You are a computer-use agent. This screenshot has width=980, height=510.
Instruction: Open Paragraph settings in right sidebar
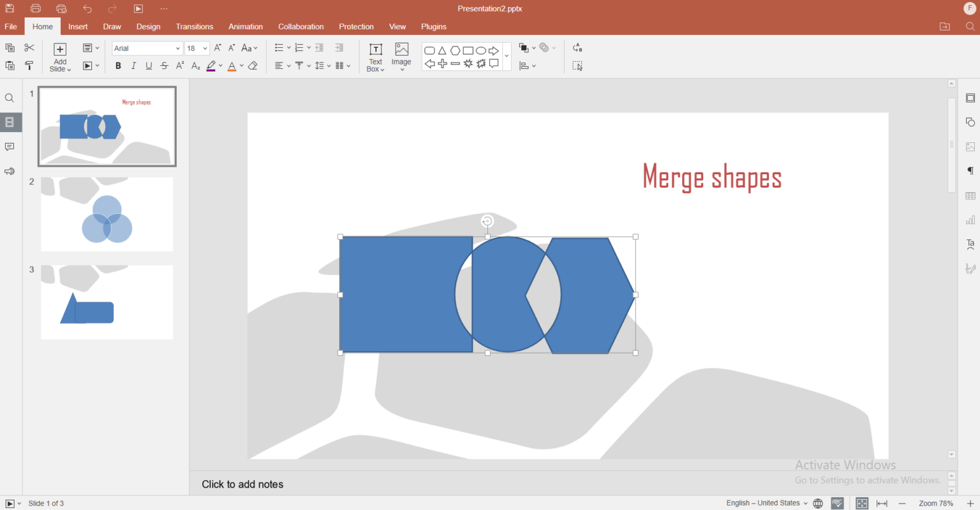(970, 171)
